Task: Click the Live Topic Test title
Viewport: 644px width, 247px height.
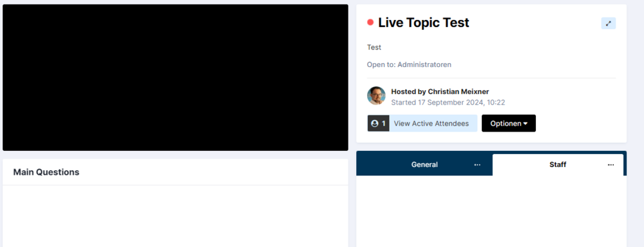Action: (424, 23)
